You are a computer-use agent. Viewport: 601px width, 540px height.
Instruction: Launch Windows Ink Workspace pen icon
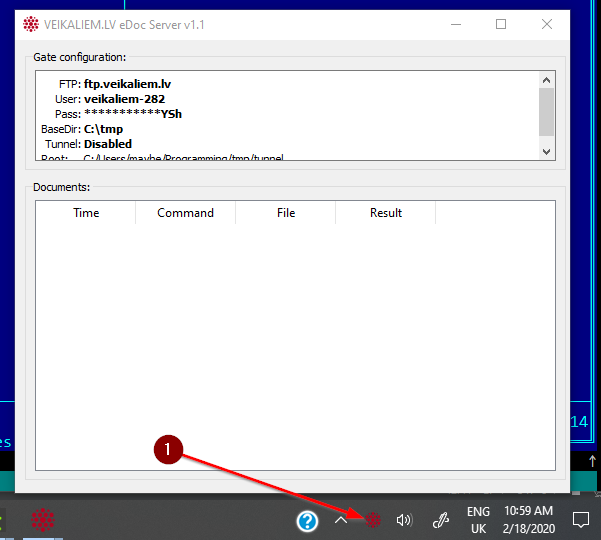pos(440,520)
